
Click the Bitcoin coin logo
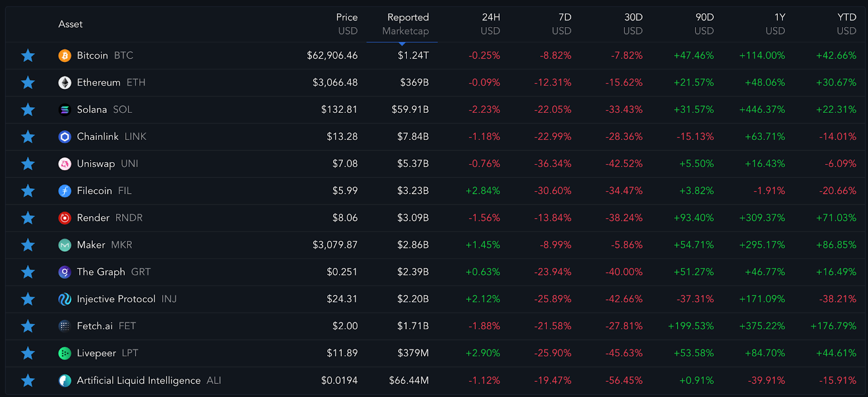pos(65,55)
